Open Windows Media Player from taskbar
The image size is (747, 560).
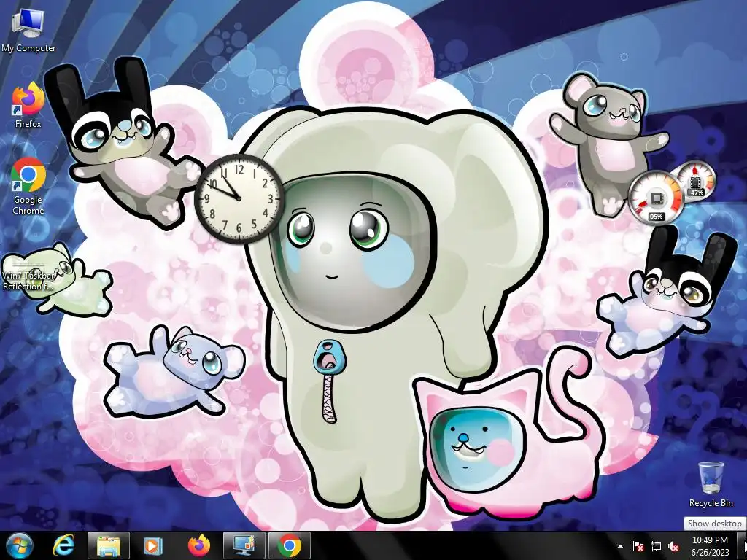[153, 545]
